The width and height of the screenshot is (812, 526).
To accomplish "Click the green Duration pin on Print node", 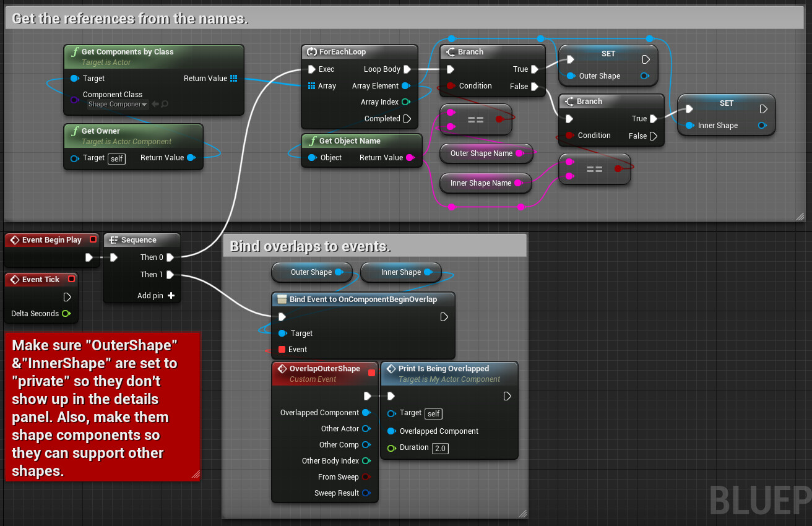I will [391, 448].
